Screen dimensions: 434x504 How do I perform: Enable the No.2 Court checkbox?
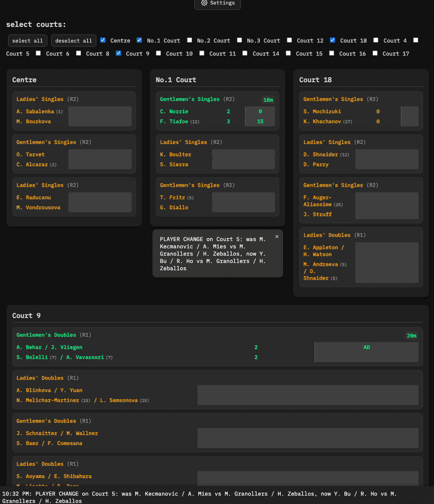[x=189, y=40]
